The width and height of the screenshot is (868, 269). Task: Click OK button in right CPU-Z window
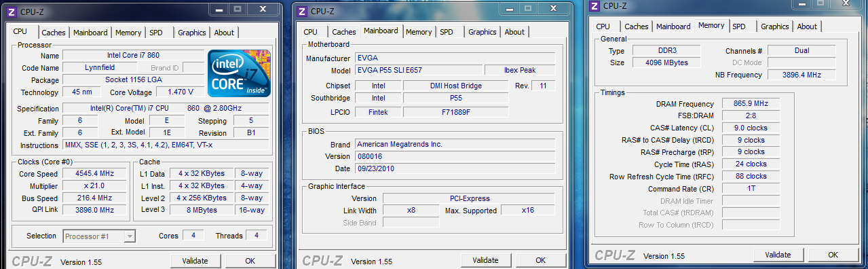pos(833,255)
